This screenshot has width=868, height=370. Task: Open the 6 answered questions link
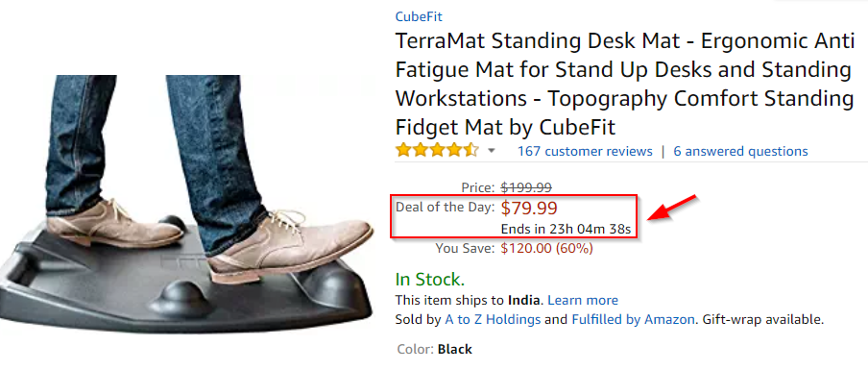740,151
